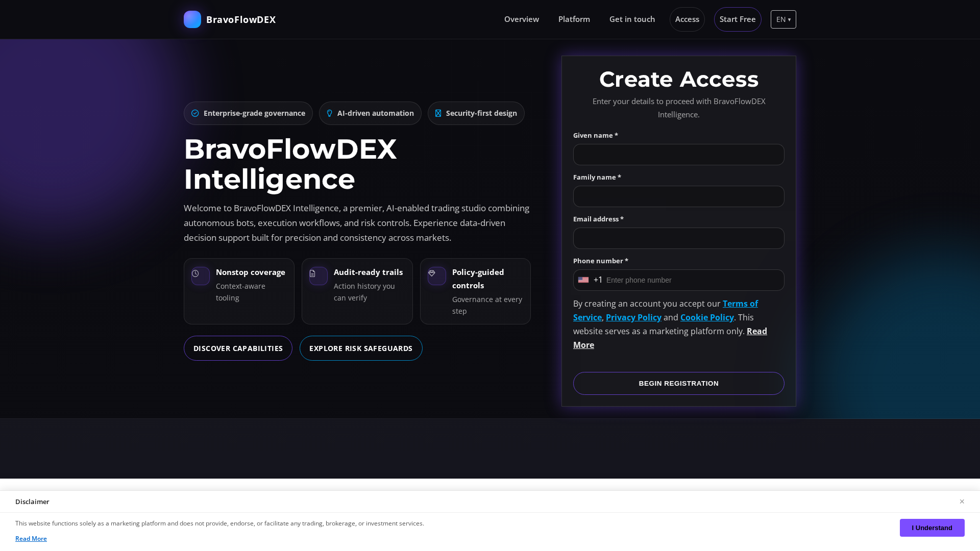Select the AI-driven automation pill
Image resolution: width=980 pixels, height=551 pixels.
(370, 113)
